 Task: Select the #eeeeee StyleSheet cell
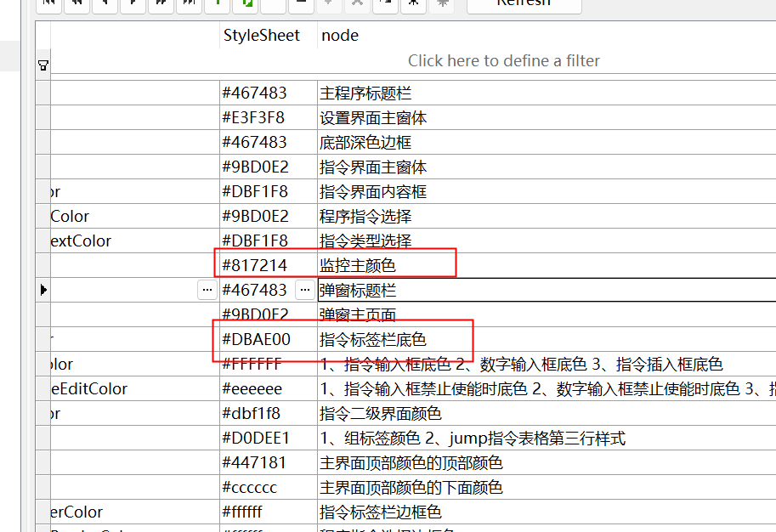point(252,389)
